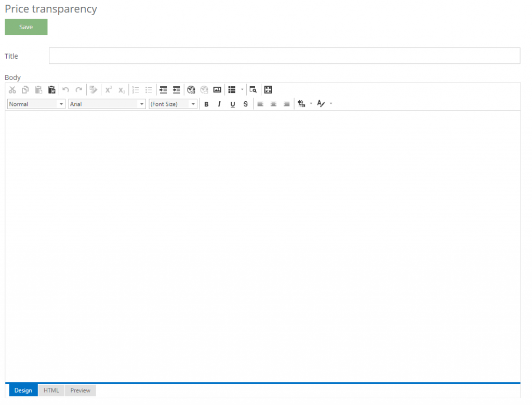The width and height of the screenshot is (532, 405).
Task: Click the format stripper icon
Action: 94,90
